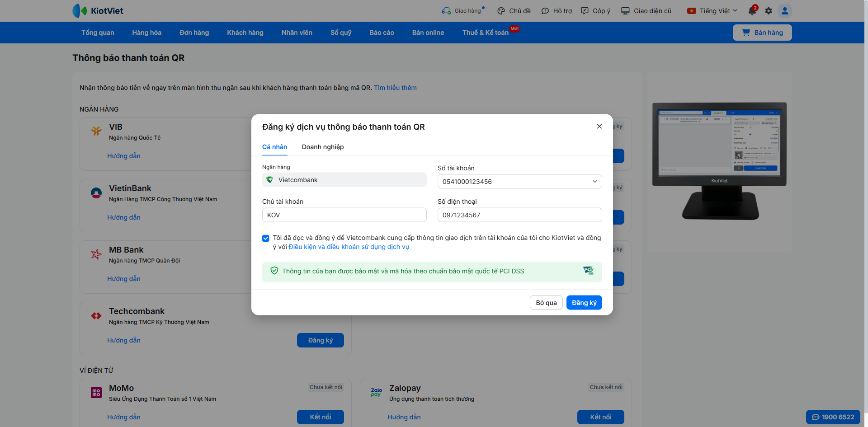The image size is (868, 427).
Task: Click the Chủ tài khoản input field
Action: 344,215
